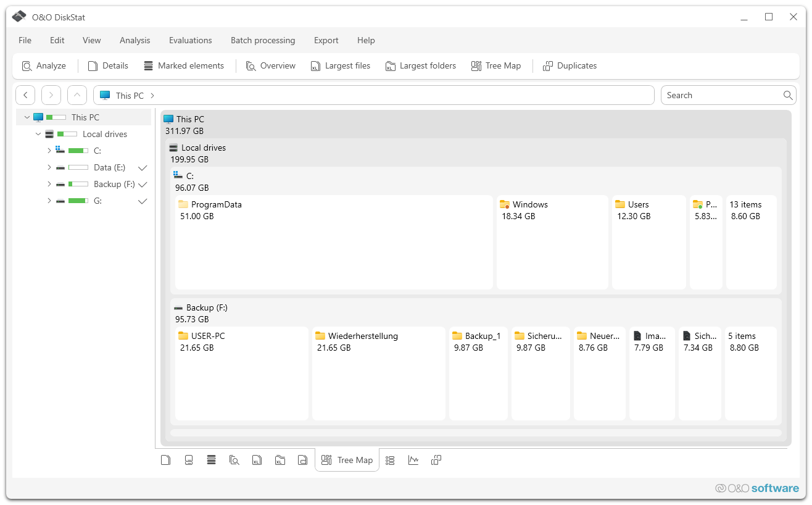
Task: Open Overview from the top toolbar
Action: point(270,66)
